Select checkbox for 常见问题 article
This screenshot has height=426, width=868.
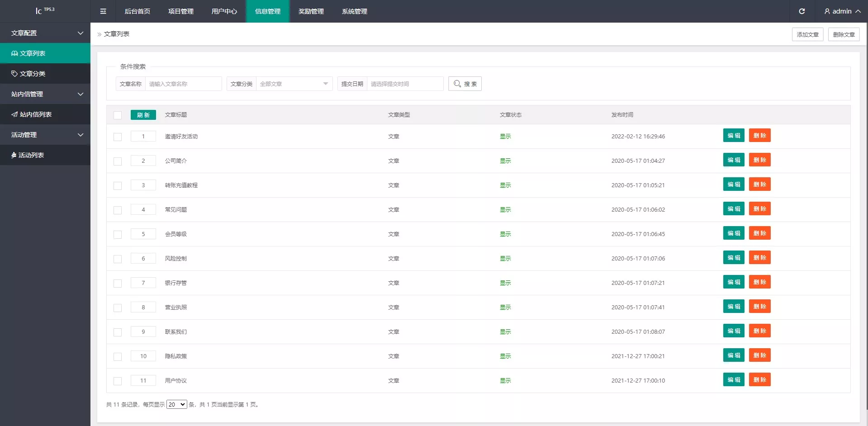118,210
